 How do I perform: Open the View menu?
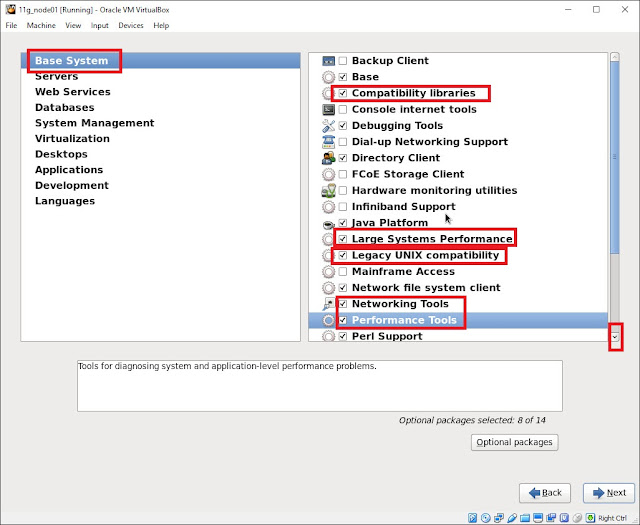click(x=73, y=25)
